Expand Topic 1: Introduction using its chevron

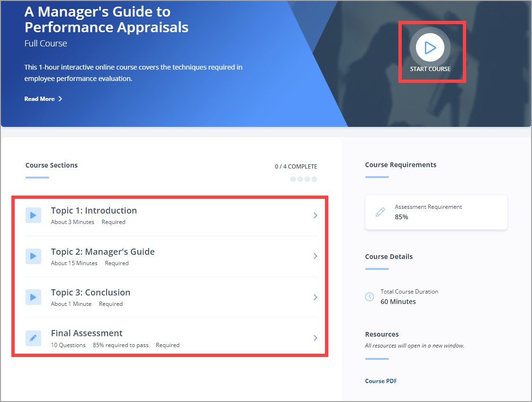click(316, 215)
